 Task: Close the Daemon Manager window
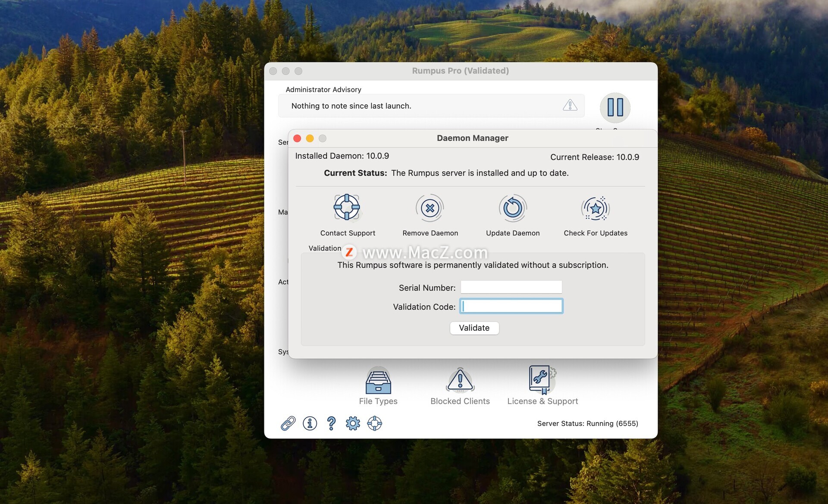(297, 138)
